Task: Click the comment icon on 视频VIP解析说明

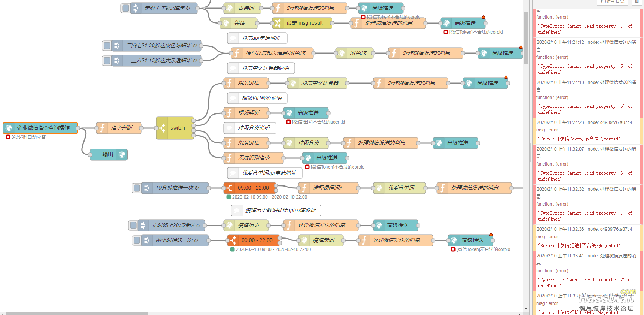Action: point(233,98)
